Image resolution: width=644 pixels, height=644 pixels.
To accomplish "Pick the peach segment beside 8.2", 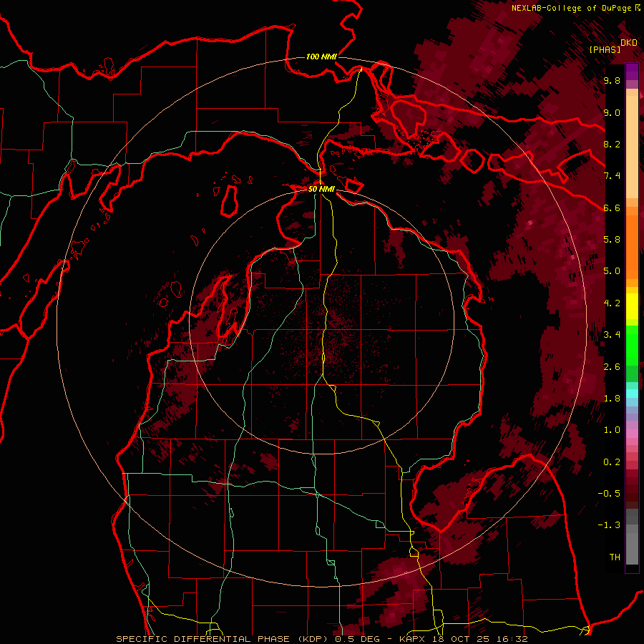I will pyautogui.click(x=632, y=147).
